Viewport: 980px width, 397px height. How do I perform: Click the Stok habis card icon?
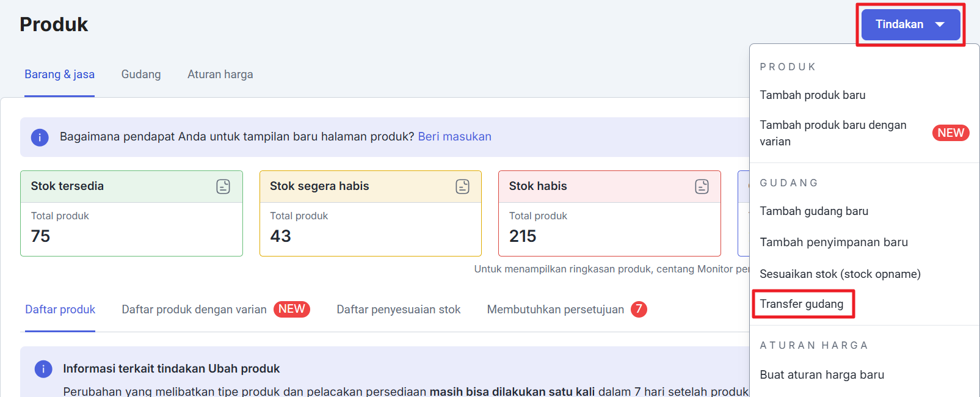[x=702, y=186]
